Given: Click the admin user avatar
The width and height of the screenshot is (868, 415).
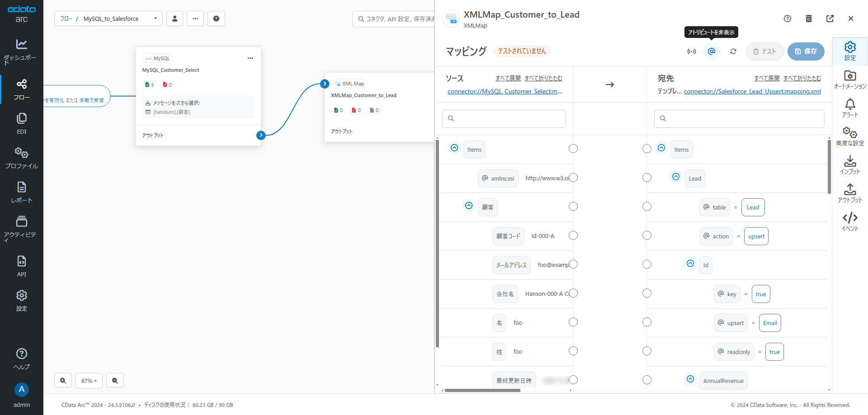Looking at the screenshot, I should tap(21, 389).
